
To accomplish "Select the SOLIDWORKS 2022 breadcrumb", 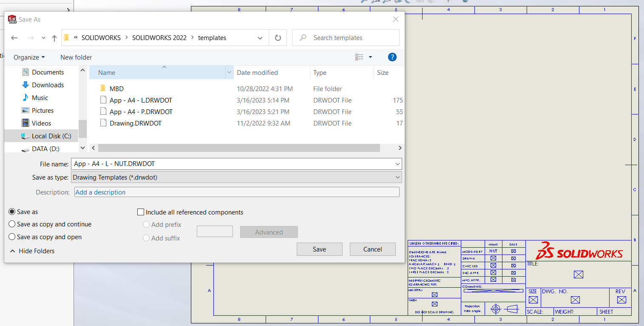I will pyautogui.click(x=159, y=38).
